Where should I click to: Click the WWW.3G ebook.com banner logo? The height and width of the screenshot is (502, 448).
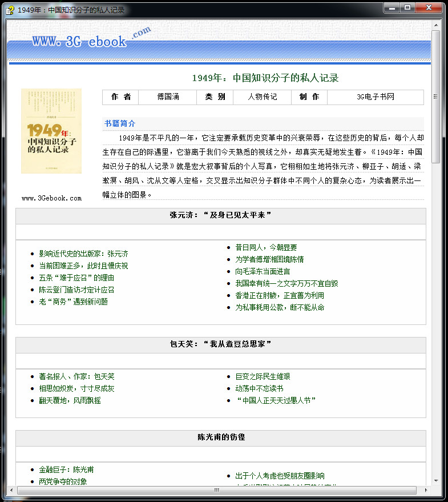[92, 38]
